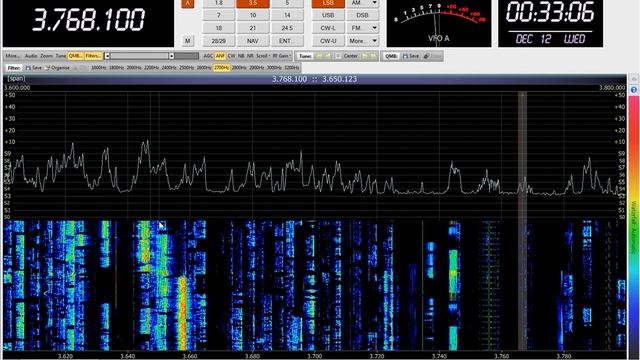
Task: Switch to the 7 MHz band
Action: point(218,15)
